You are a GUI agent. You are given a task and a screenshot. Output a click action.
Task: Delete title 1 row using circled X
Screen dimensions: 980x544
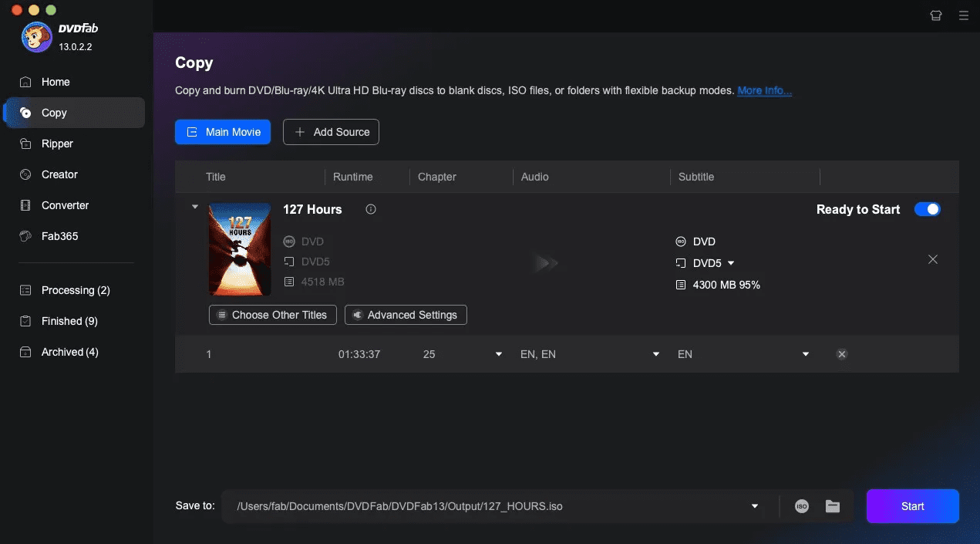(x=842, y=354)
